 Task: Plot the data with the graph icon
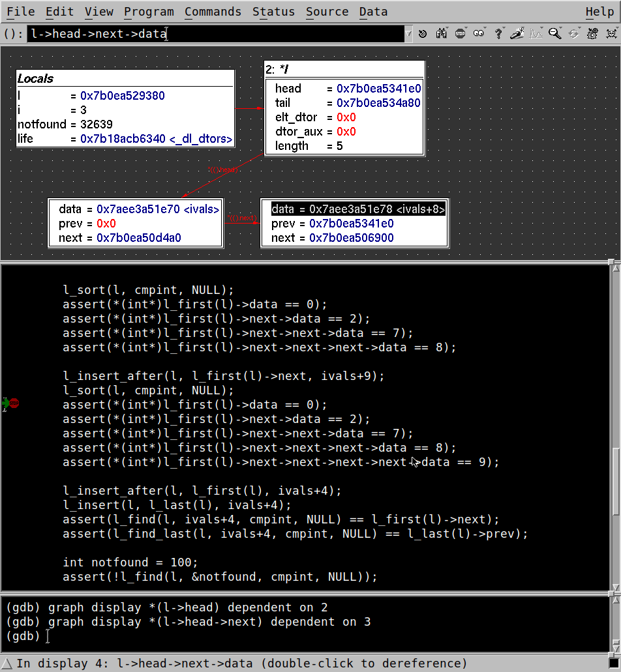[535, 33]
